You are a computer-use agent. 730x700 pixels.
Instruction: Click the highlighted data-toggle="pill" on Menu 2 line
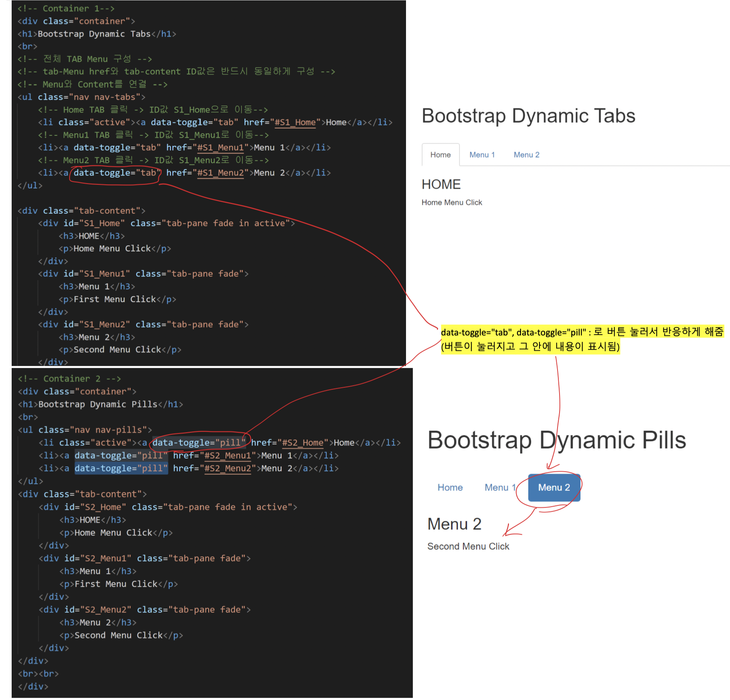point(121,469)
